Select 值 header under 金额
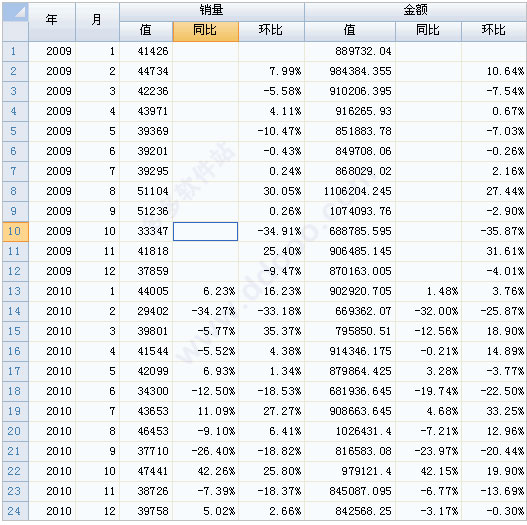 pyautogui.click(x=350, y=32)
